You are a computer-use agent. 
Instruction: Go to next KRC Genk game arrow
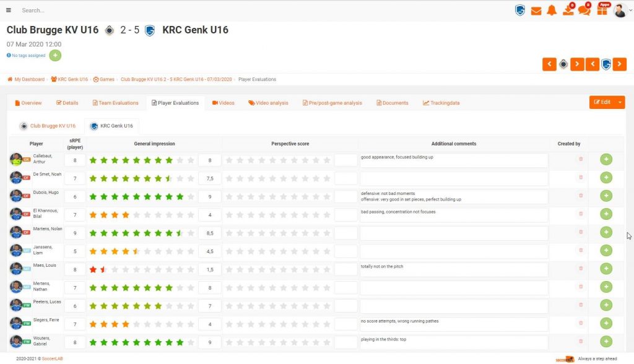[x=619, y=64]
